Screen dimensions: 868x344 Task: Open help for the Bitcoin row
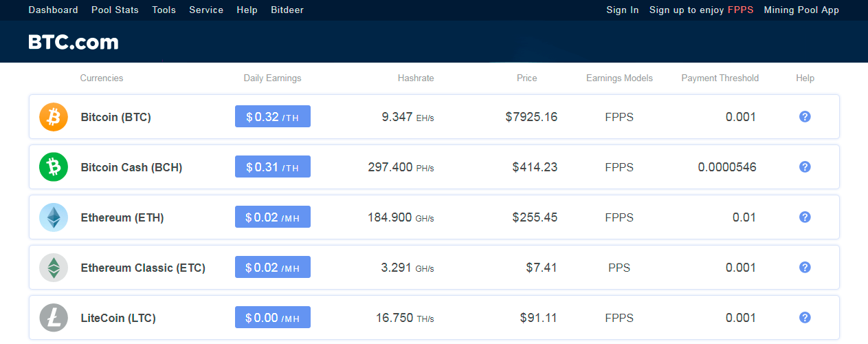point(805,116)
